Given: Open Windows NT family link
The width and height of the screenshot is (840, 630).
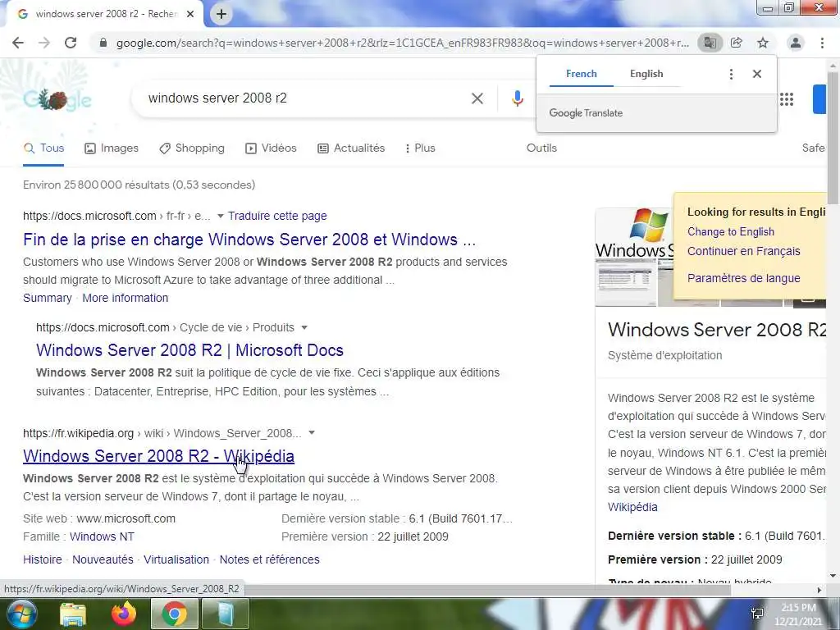Looking at the screenshot, I should 102,536.
